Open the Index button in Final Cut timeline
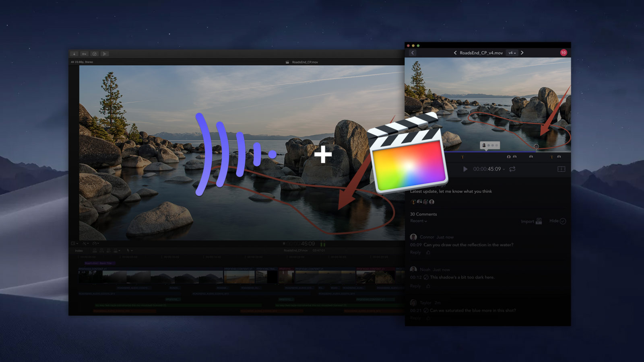This screenshot has width=644, height=362. coord(79,251)
